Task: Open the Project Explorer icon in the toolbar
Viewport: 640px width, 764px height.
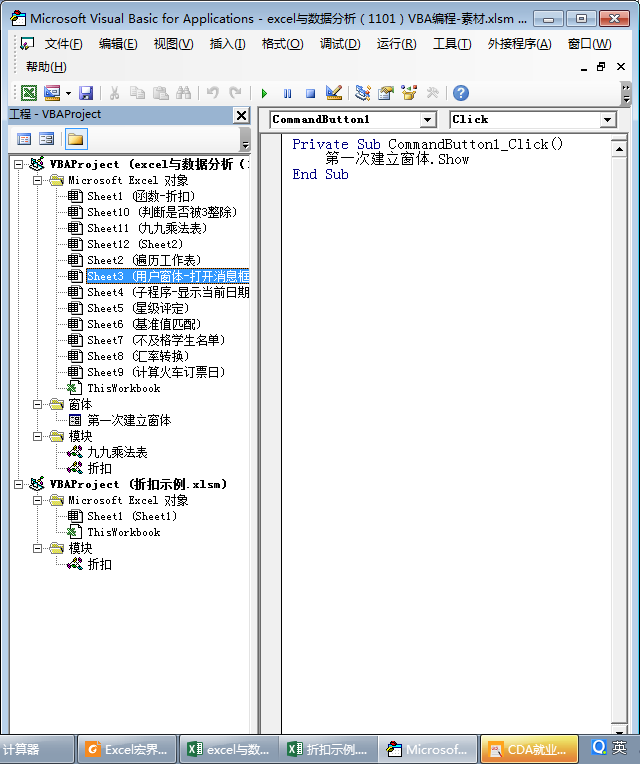Action: tap(363, 93)
